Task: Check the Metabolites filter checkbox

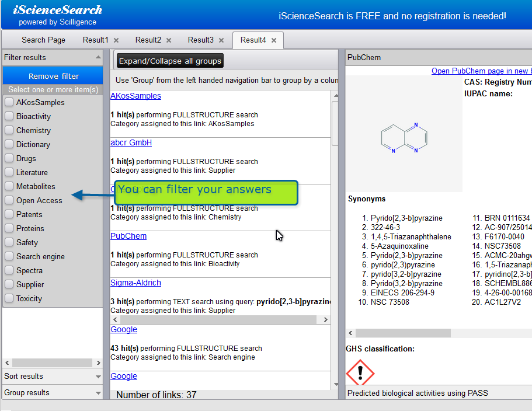Action: pos(9,186)
